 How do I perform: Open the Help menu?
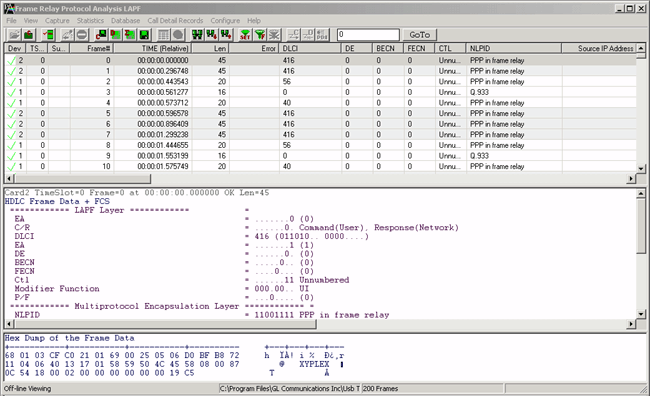(x=254, y=20)
